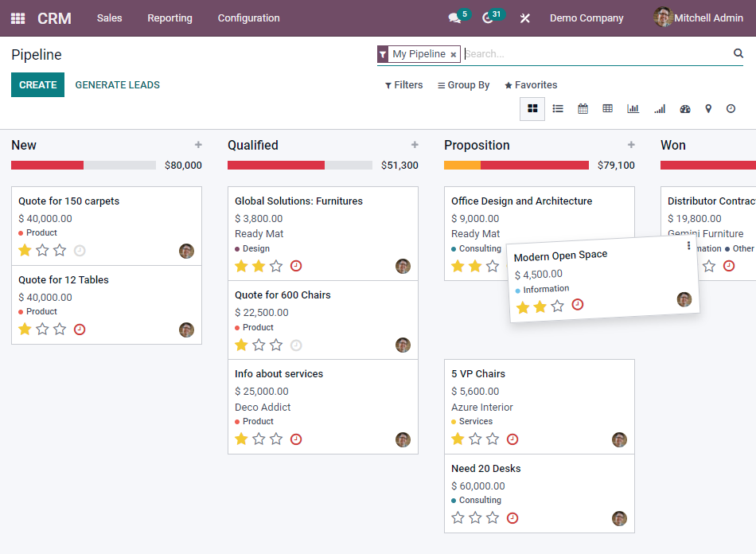Viewport: 756px width, 554px height.
Task: Quick add a lead in Qualified column
Action: (415, 145)
